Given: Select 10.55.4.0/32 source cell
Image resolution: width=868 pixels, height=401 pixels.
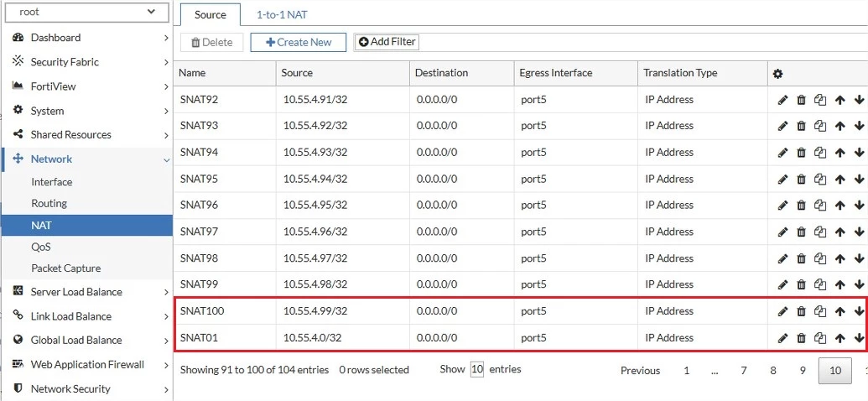Looking at the screenshot, I should point(343,338).
